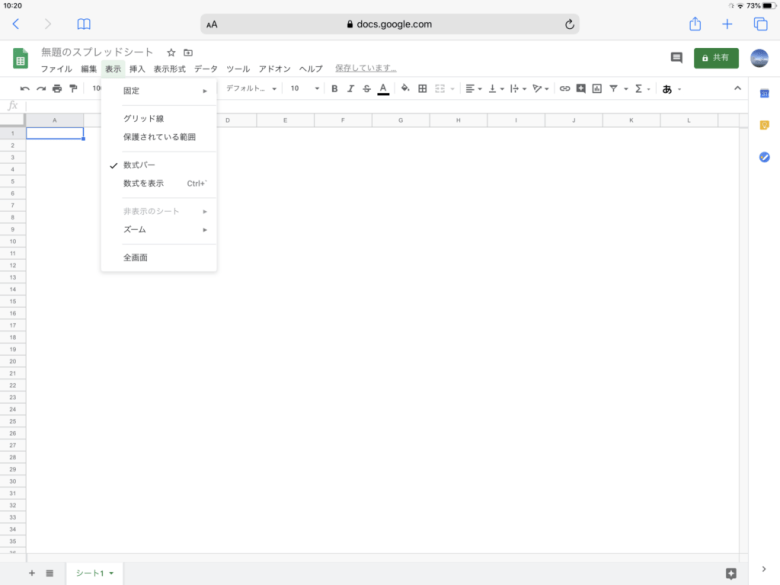This screenshot has width=780, height=585.
Task: Click 保護されている範囲 menu entry
Action: [160, 137]
